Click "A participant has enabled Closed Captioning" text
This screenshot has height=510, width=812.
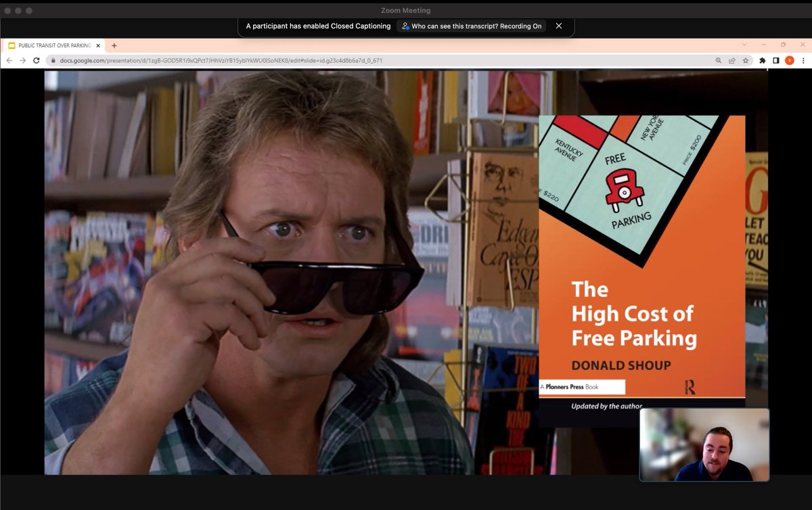coord(318,26)
